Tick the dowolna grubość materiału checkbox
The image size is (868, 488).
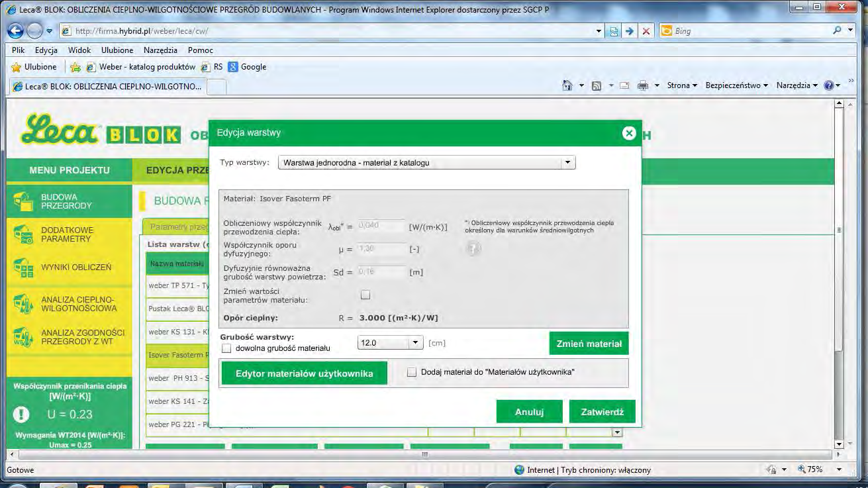tap(227, 348)
